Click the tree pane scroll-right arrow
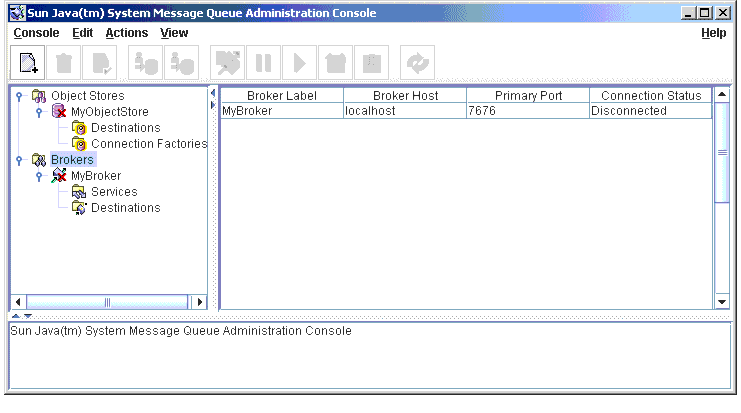Viewport: 741px width, 413px height. (200, 302)
